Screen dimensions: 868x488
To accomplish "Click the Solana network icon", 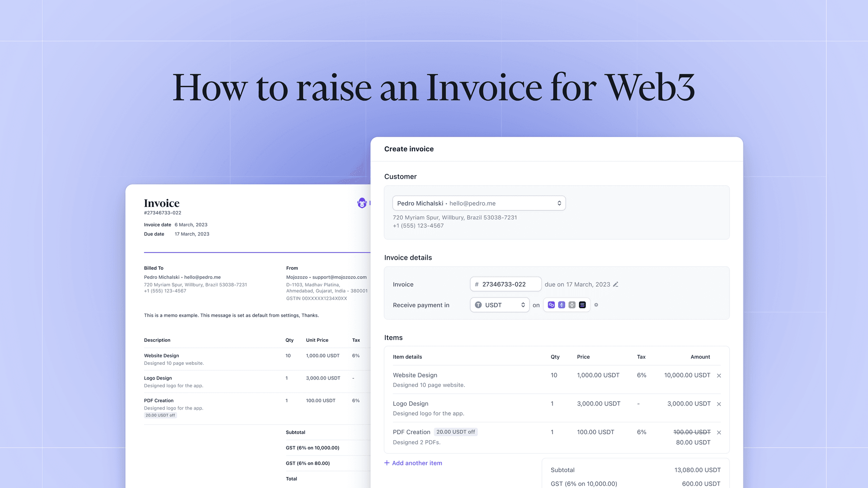I will pos(582,305).
